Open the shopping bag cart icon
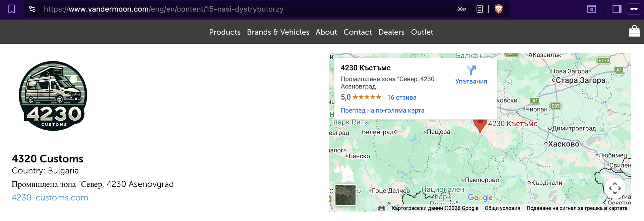The width and height of the screenshot is (644, 221). (634, 32)
